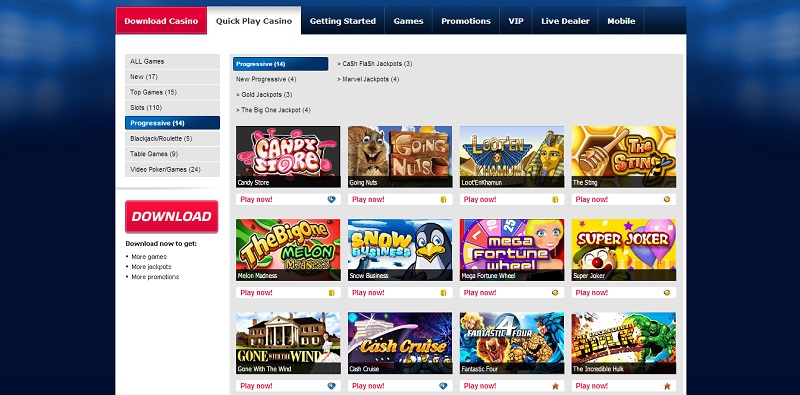Viewport: 800px width, 395px height.
Task: Click Play now! under The Sting
Action: (x=591, y=200)
